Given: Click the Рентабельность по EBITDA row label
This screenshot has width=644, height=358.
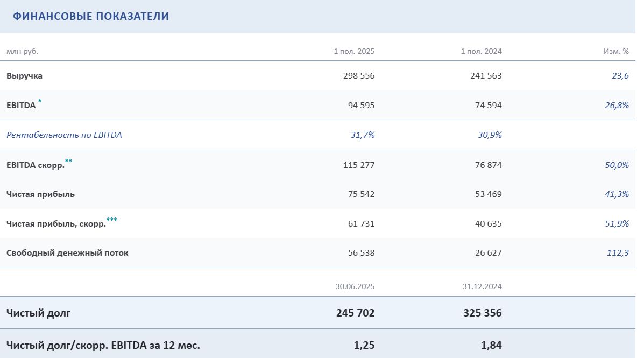Looking at the screenshot, I should click(x=64, y=135).
